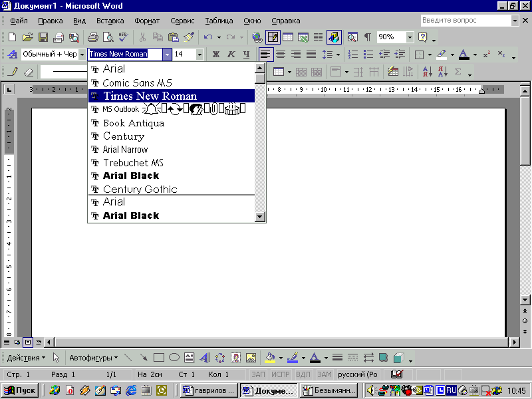Expand line spacing options arrow
532x399 pixels.
[x=338, y=55]
